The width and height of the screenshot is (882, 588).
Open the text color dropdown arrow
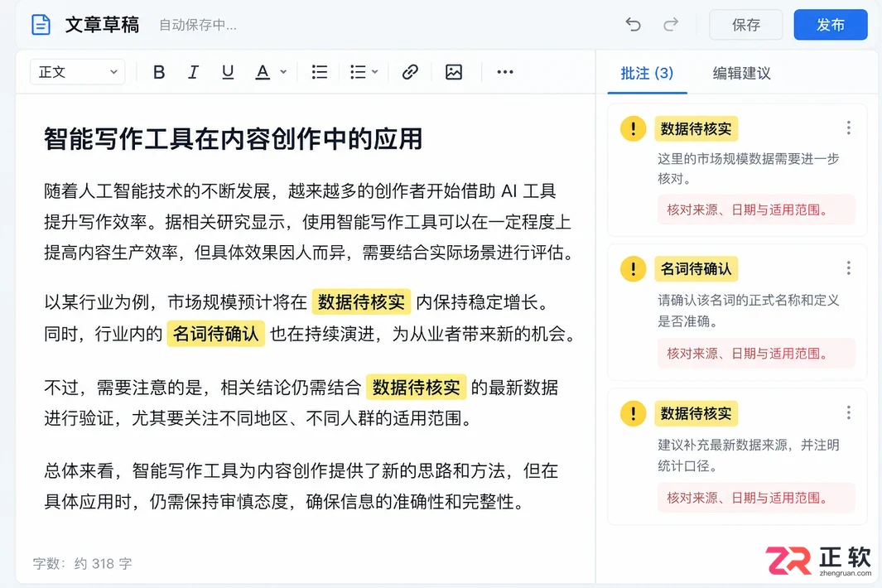tap(283, 72)
